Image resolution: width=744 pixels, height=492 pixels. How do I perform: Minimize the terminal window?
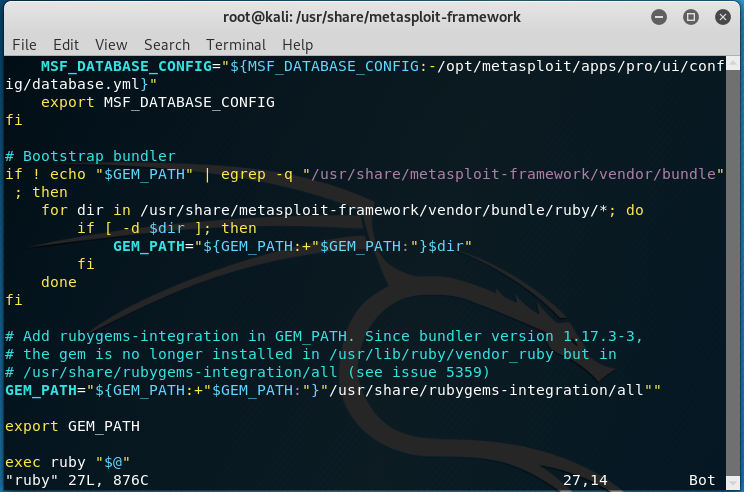[x=659, y=18]
